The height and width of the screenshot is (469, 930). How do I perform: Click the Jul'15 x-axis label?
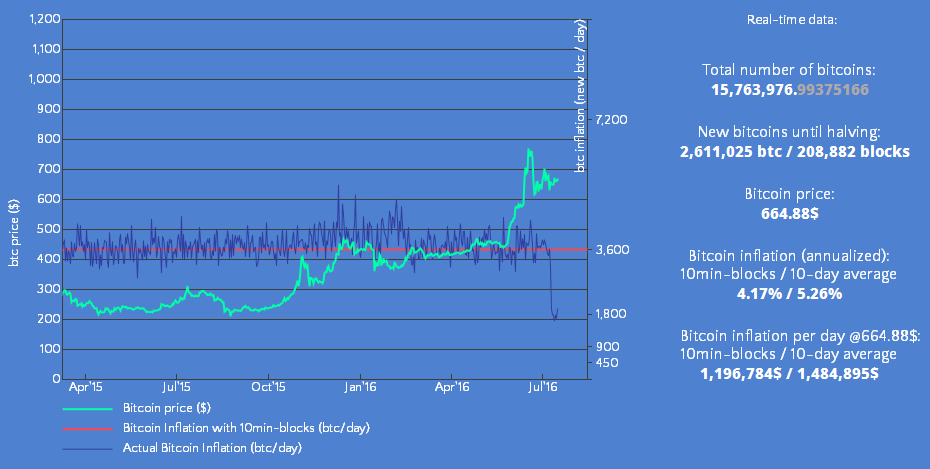[176, 387]
